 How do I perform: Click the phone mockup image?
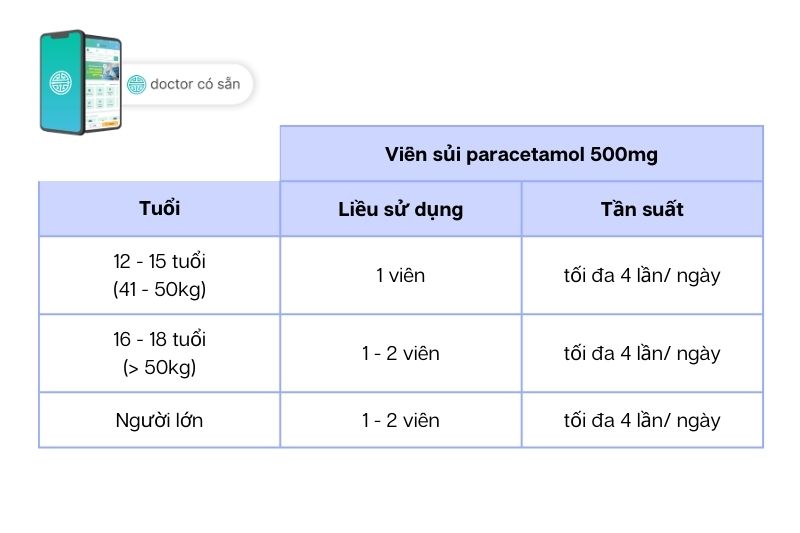coord(80,82)
